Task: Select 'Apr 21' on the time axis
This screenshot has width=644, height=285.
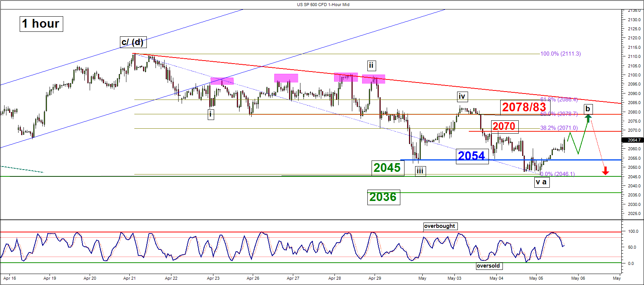Action: pyautogui.click(x=129, y=278)
